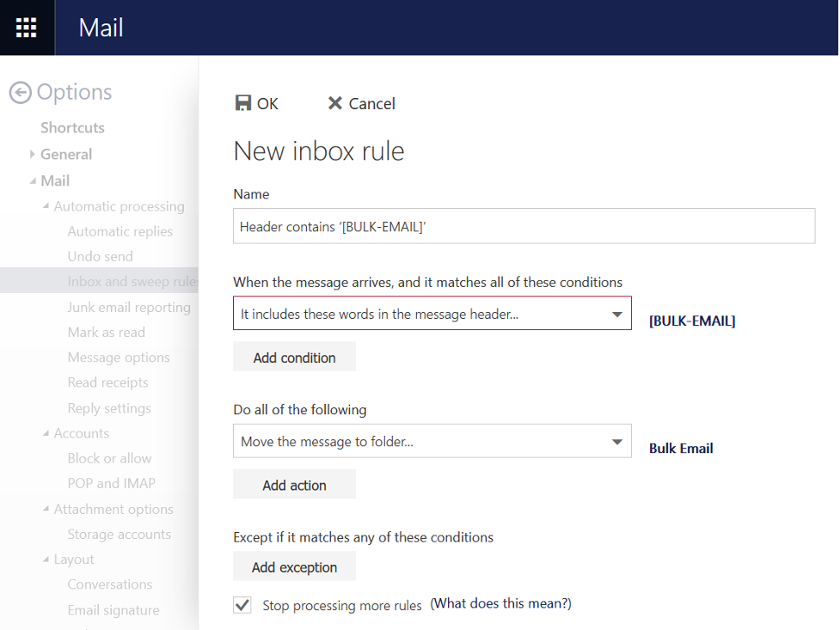Open the app launcher grid icon

click(x=27, y=28)
